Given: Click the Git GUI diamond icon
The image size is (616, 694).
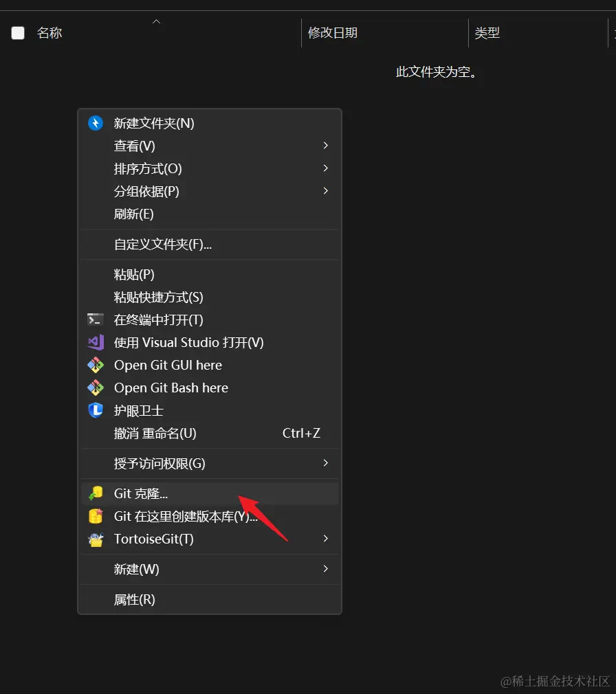Looking at the screenshot, I should [x=95, y=365].
